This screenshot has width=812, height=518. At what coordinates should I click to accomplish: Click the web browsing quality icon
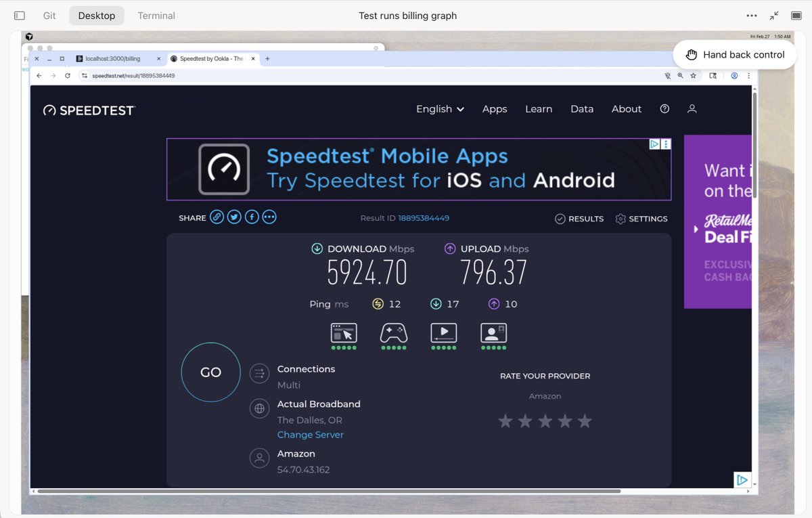pos(344,333)
